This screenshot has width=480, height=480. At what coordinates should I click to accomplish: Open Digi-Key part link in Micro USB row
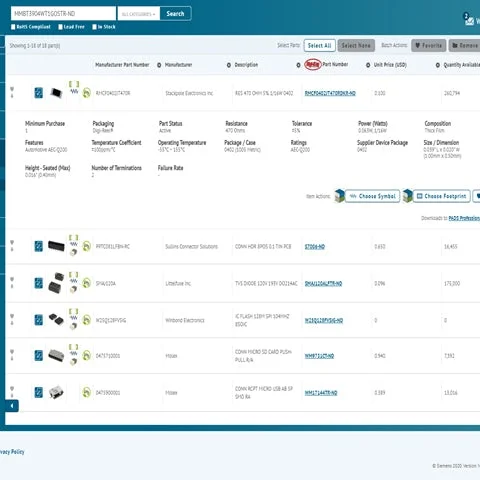point(321,393)
